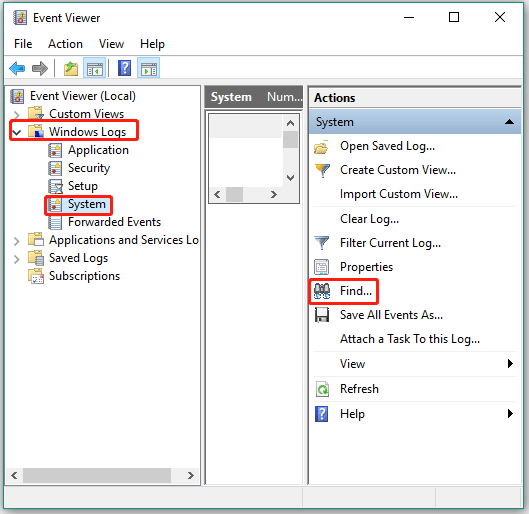Image resolution: width=529 pixels, height=514 pixels.
Task: Toggle the Show/Hide Action Pane icon
Action: click(x=148, y=68)
